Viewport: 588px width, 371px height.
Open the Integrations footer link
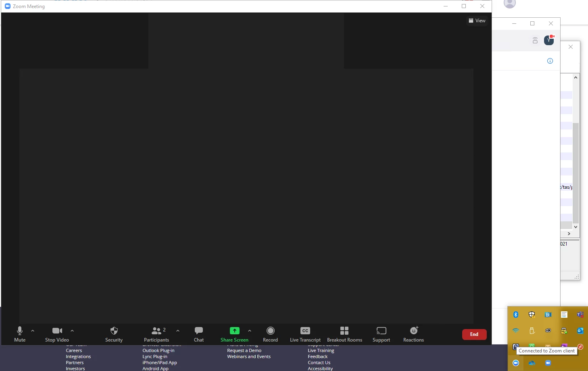(x=78, y=356)
